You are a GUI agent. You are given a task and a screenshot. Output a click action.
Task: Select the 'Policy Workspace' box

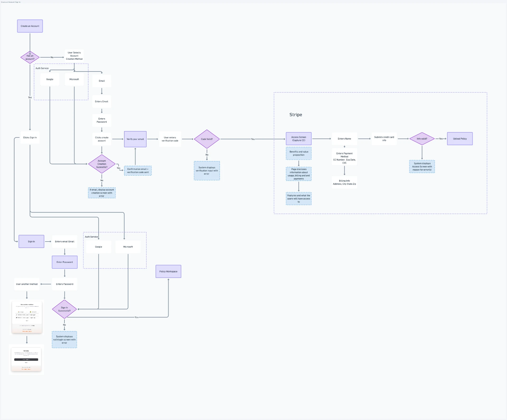(168, 272)
